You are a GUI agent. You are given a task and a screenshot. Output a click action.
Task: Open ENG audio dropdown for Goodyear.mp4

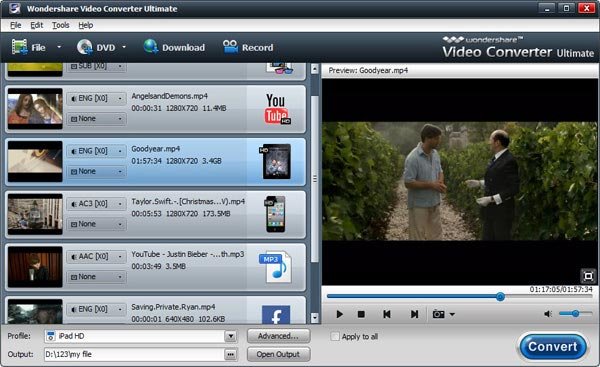[96, 151]
